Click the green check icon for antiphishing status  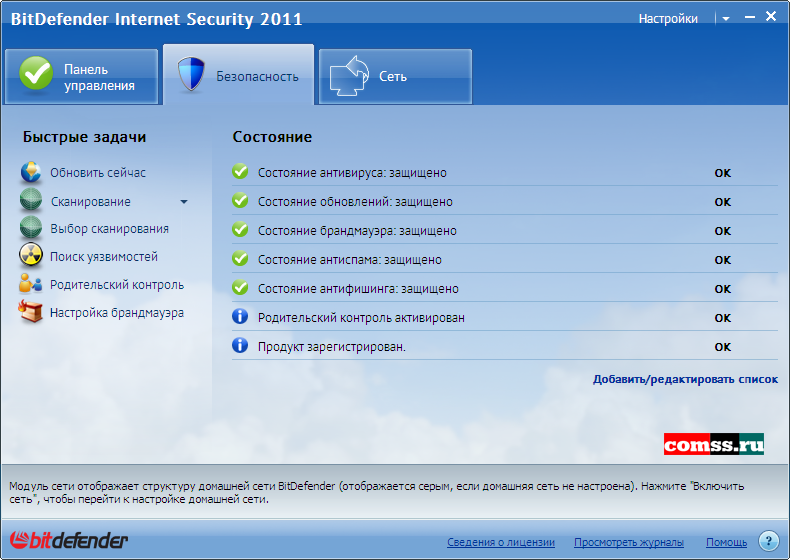(240, 287)
